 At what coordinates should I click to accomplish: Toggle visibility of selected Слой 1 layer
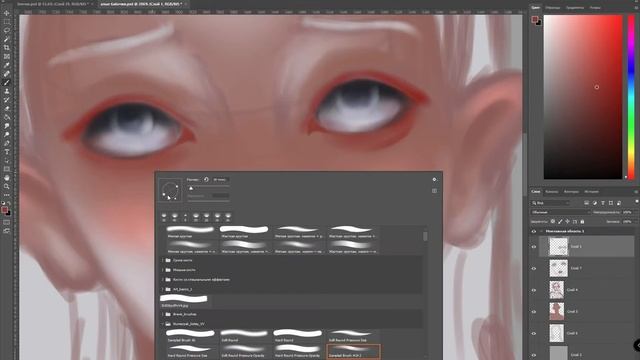point(534,247)
